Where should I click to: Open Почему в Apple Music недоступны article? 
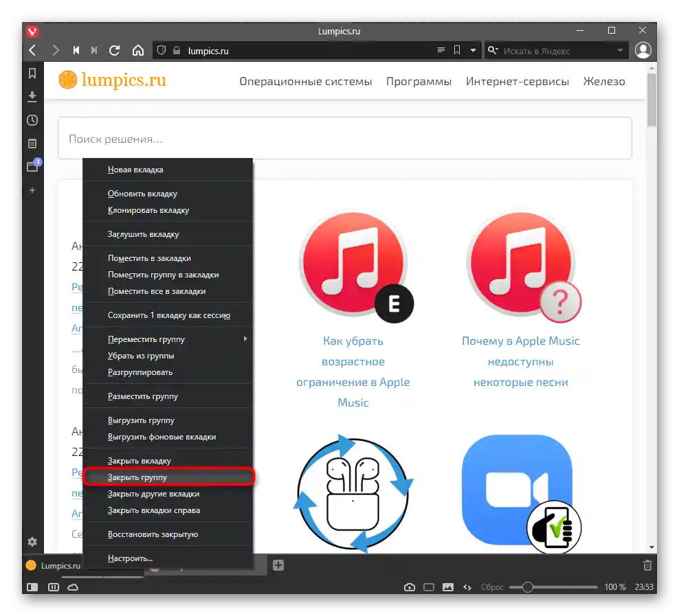(x=520, y=361)
